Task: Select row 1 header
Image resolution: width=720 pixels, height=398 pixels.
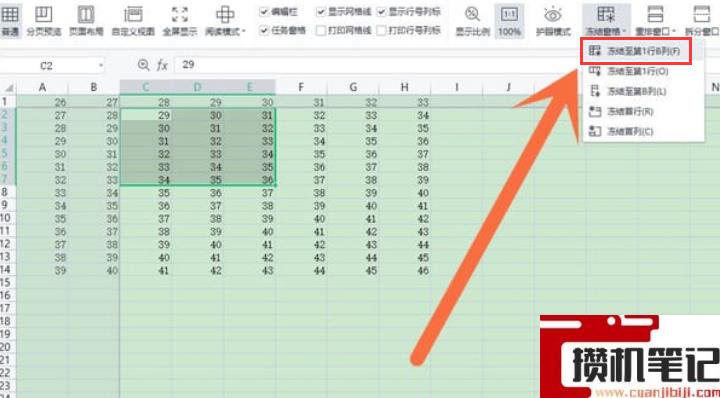Action: click(x=8, y=102)
